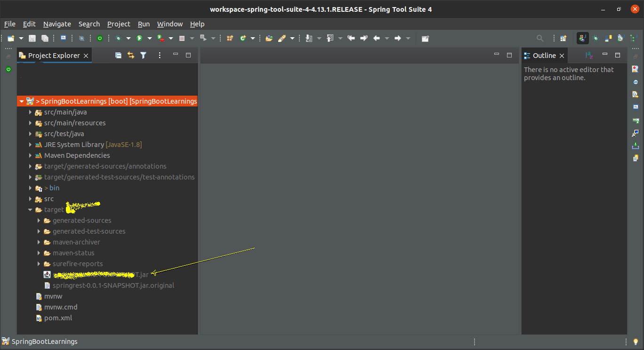Expand the surefire-reports folder
The image size is (644, 350).
pyautogui.click(x=39, y=264)
